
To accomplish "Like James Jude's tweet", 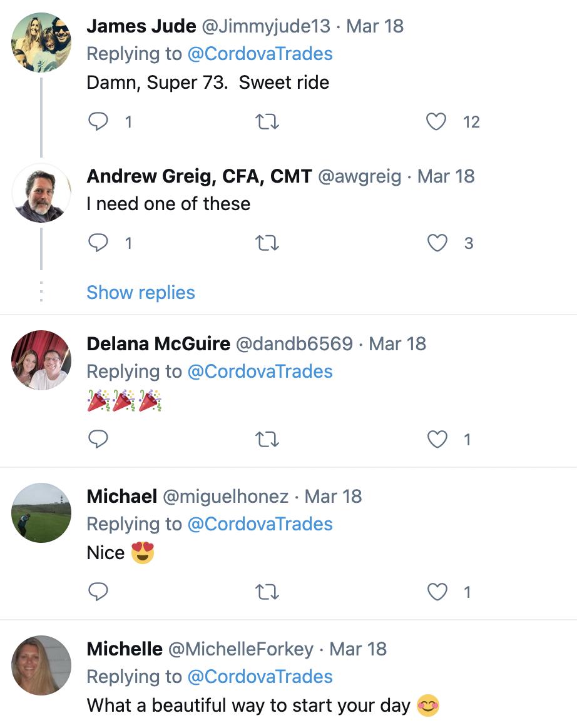I will click(436, 121).
